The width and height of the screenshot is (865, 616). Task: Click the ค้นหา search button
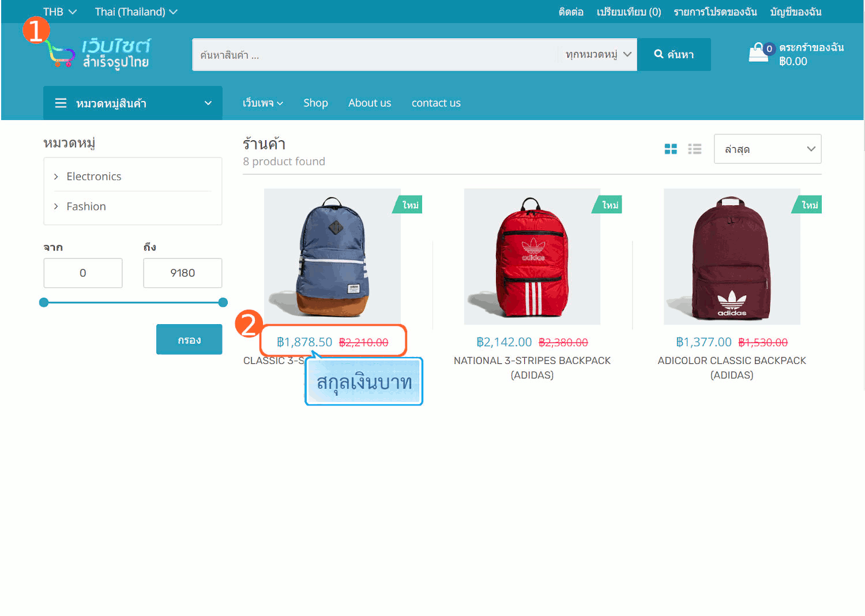[x=674, y=54]
